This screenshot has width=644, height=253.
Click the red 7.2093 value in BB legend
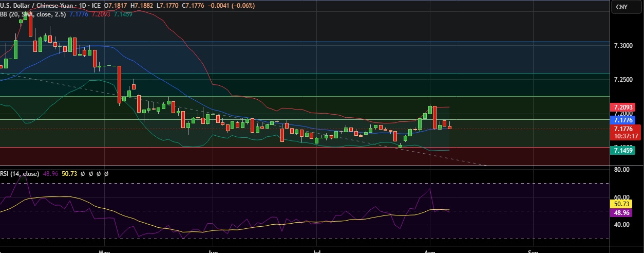point(101,14)
